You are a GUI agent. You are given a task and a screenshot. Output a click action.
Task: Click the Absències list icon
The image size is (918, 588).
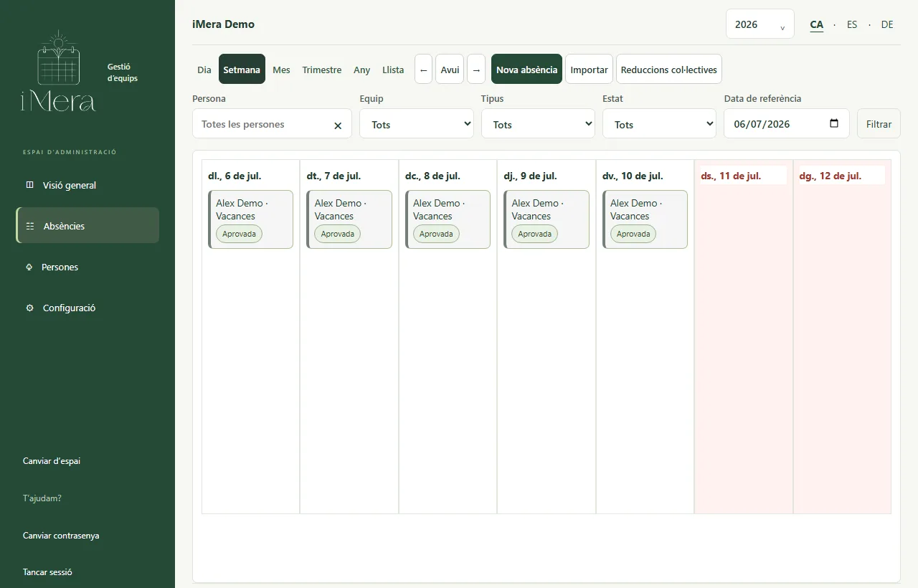[x=30, y=226]
